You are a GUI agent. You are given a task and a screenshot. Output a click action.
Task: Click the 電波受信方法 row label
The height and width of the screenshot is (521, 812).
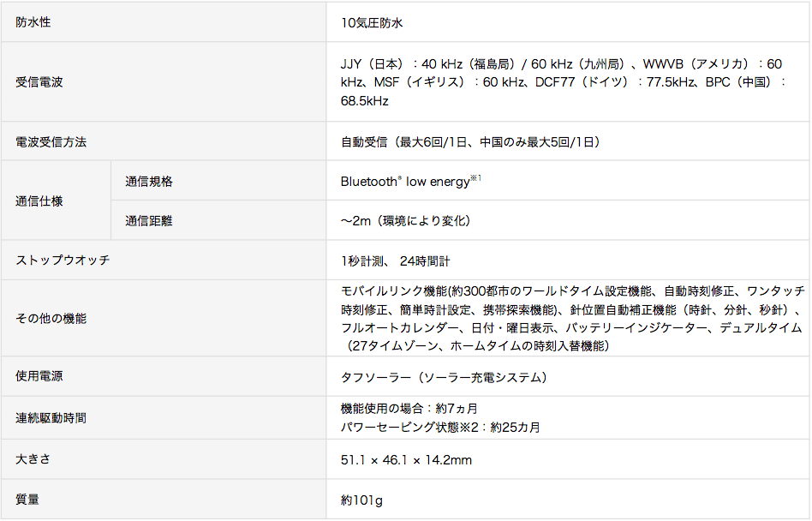pyautogui.click(x=51, y=141)
